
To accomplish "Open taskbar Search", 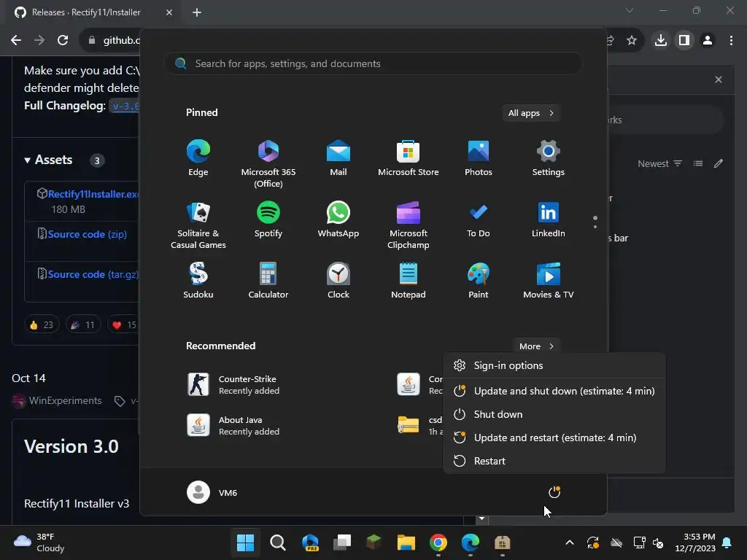I will click(278, 542).
